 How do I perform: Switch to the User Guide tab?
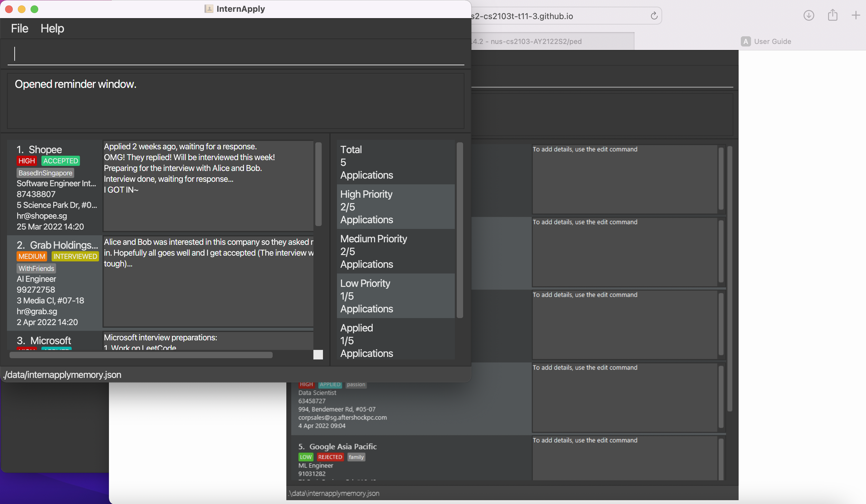pyautogui.click(x=772, y=42)
